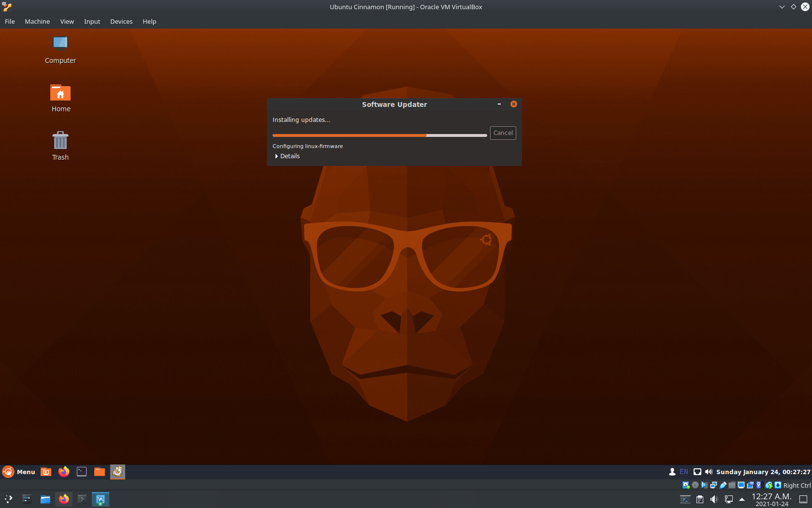This screenshot has height=508, width=812.
Task: Open the Cinnamon Menu button
Action: pos(19,472)
